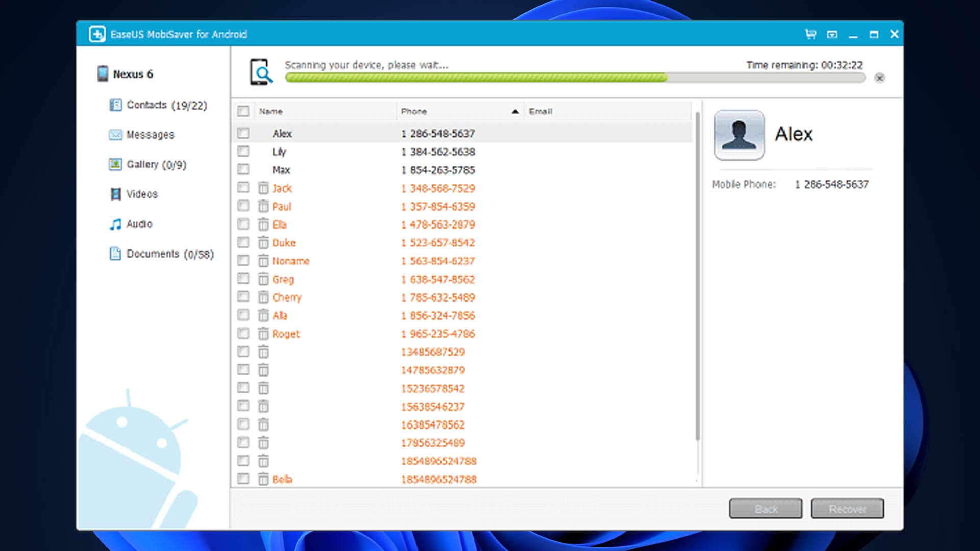Viewport: 980px width, 551px height.
Task: Click the Gallery picture icon
Action: [116, 164]
